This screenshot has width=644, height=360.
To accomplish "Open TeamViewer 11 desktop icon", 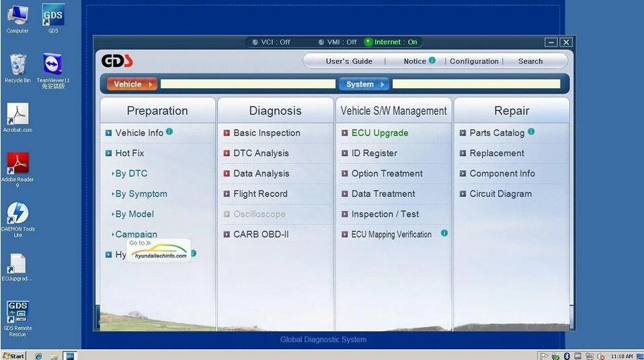I will tap(53, 66).
